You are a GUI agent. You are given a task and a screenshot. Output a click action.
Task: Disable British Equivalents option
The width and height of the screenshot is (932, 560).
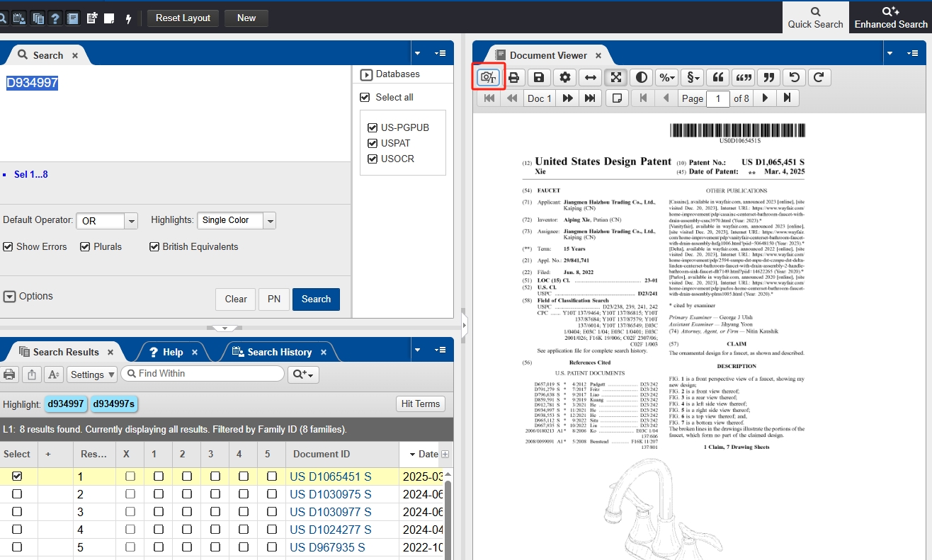(x=154, y=247)
